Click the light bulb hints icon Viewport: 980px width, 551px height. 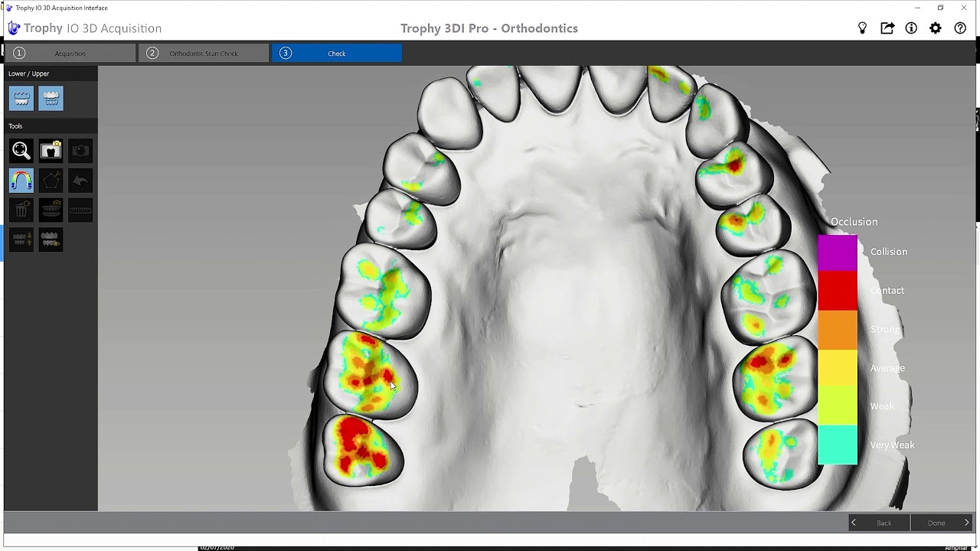point(863,28)
